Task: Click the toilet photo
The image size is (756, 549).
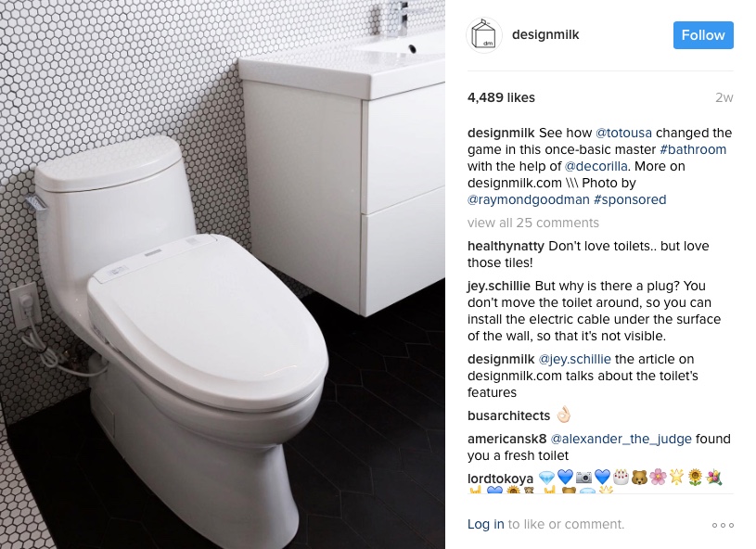Action: 223,274
